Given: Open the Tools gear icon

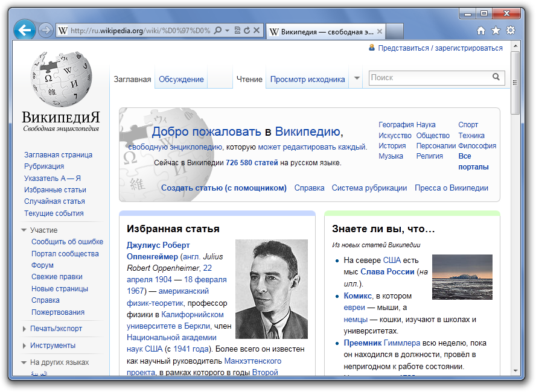Looking at the screenshot, I should (511, 30).
